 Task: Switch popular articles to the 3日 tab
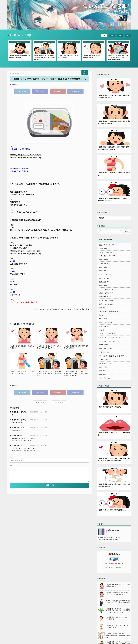coord(112,36)
